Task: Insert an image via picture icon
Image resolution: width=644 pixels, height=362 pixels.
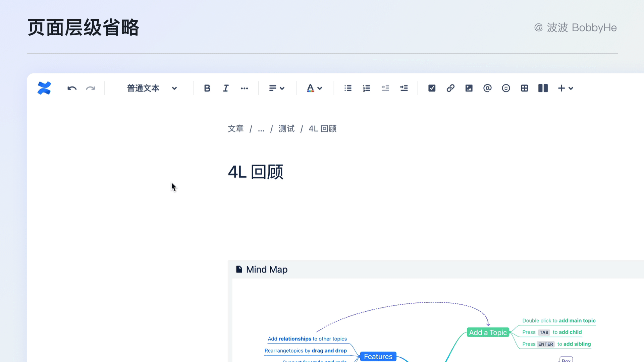Action: tap(469, 88)
